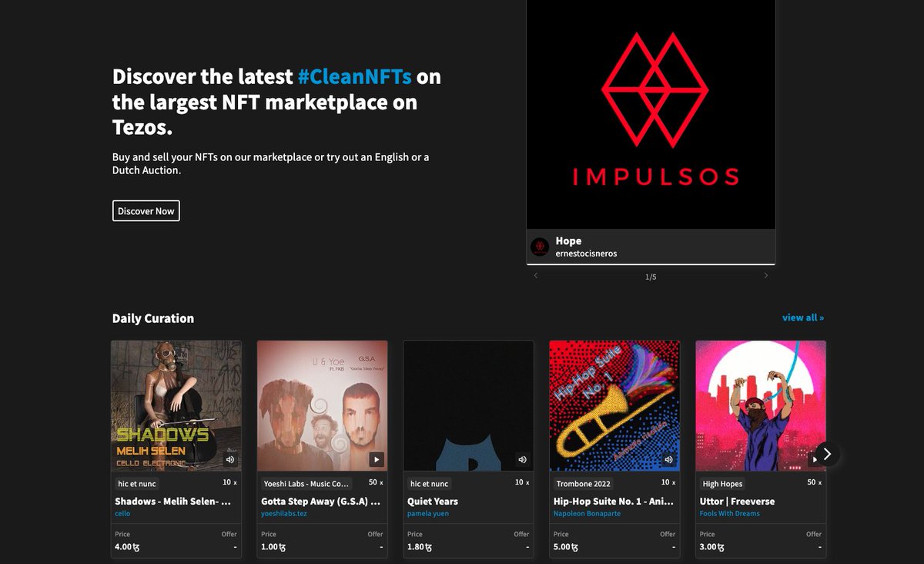Go to previous slide with left carousel arrow

pos(536,274)
